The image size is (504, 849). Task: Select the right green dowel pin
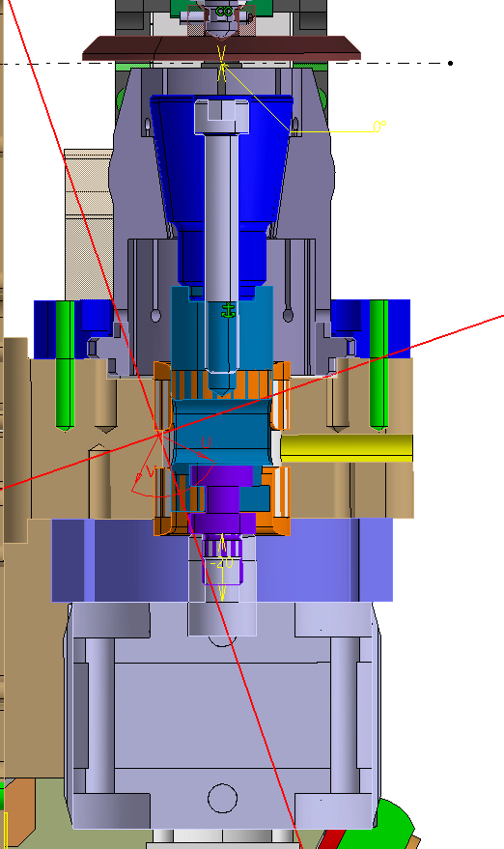click(378, 365)
